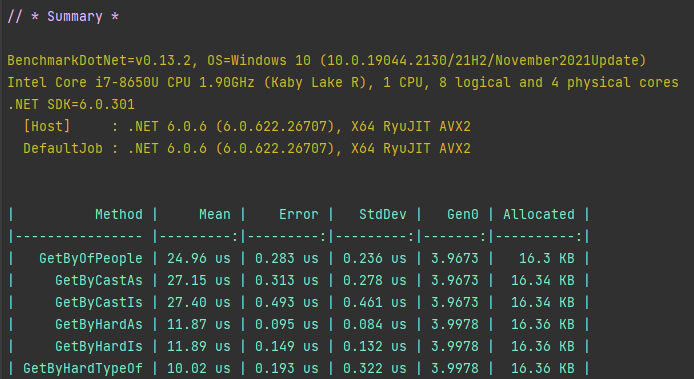The height and width of the screenshot is (379, 694).
Task: Click the error value '0.193 us'
Action: click(x=287, y=368)
